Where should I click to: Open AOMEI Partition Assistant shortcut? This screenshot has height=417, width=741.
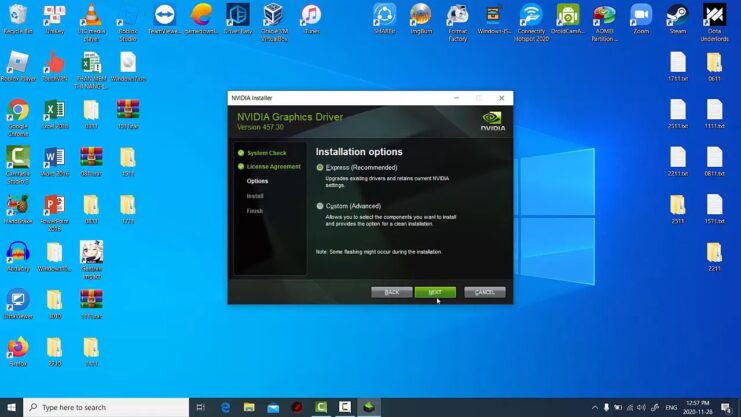(x=604, y=23)
